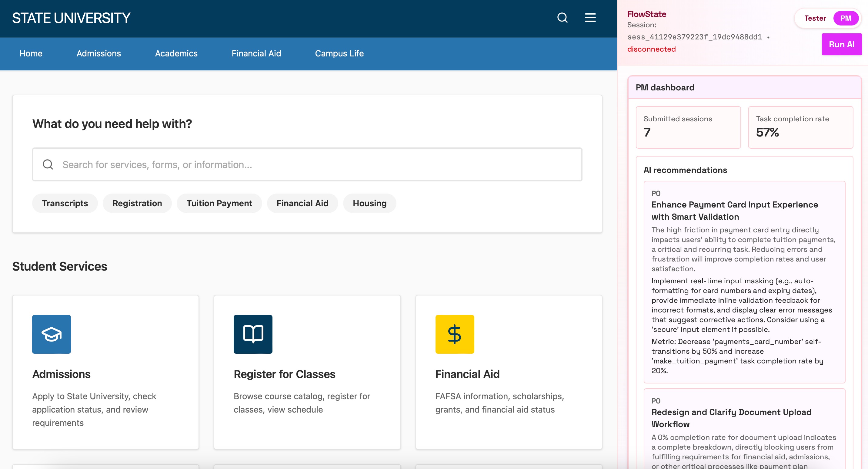Click the Financial Aid dollar sign icon
The width and height of the screenshot is (868, 469).
point(454,334)
